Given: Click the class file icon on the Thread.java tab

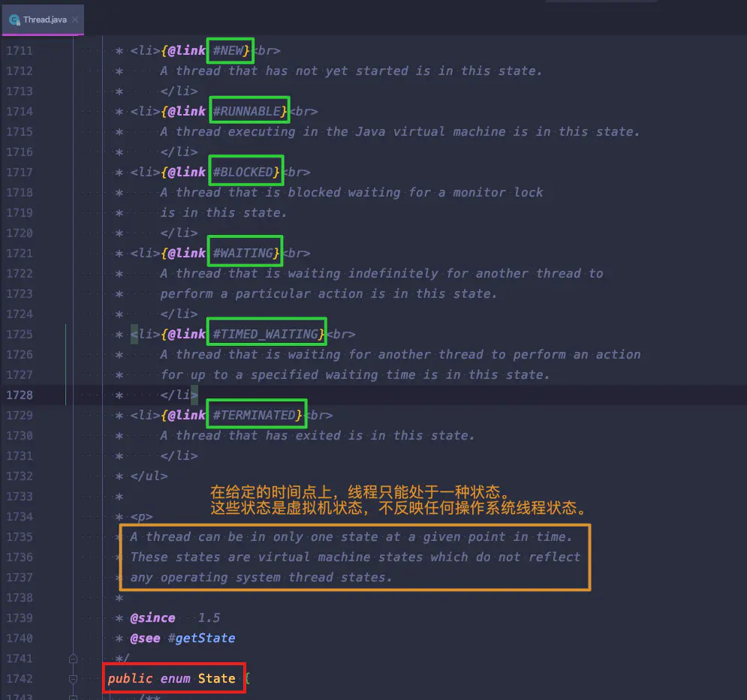Looking at the screenshot, I should [14, 20].
